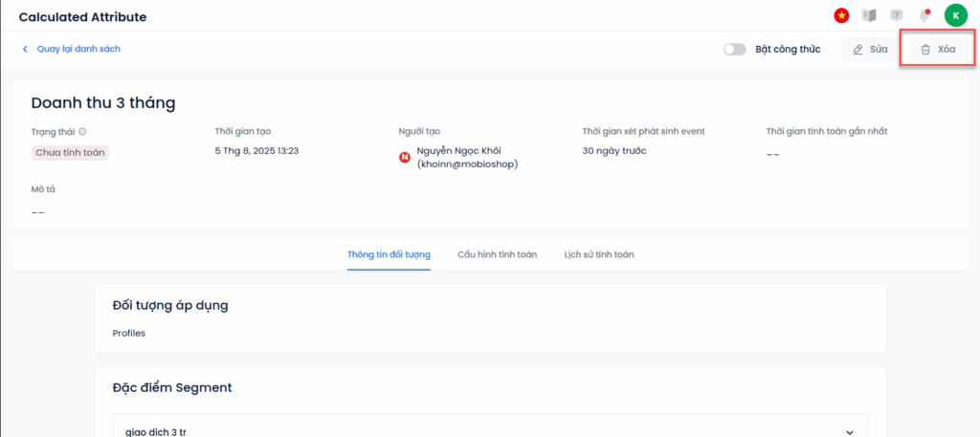
Task: Select the Thông tin đối tượng tab
Action: point(389,254)
